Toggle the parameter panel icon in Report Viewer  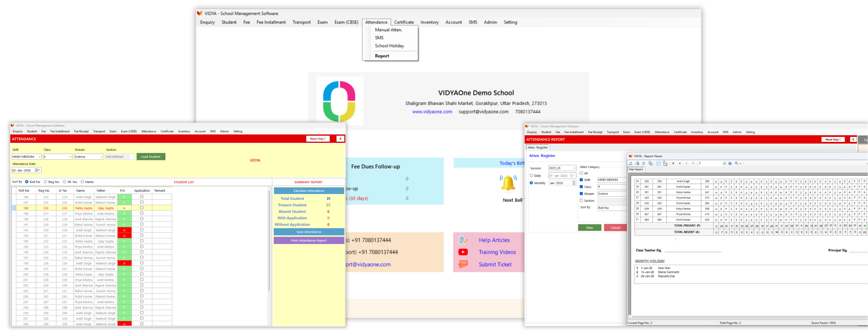[658, 164]
